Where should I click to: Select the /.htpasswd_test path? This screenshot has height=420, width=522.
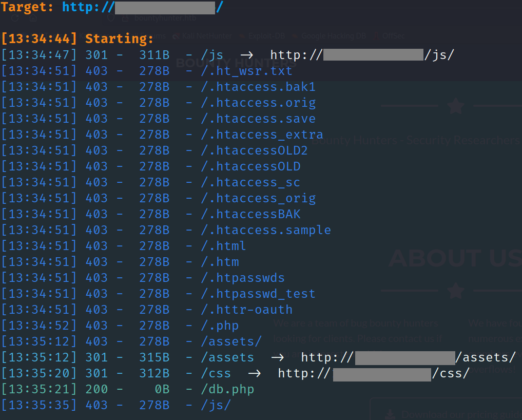click(258, 294)
